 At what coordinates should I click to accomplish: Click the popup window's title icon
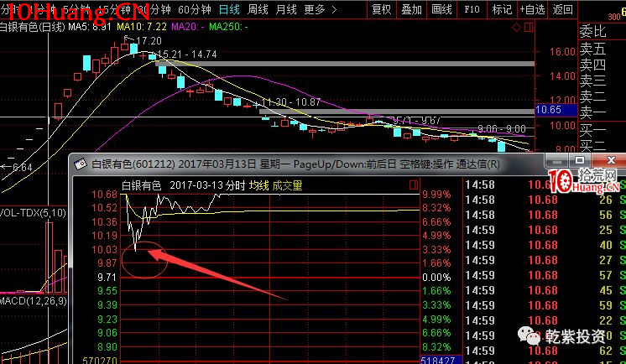81,164
